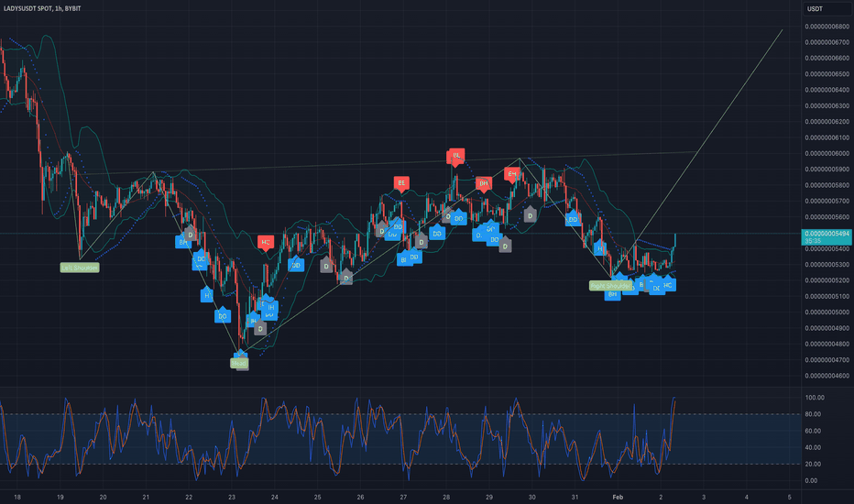Click price axis label 0.00000004600
The height and width of the screenshot is (504, 854).
pyautogui.click(x=827, y=376)
